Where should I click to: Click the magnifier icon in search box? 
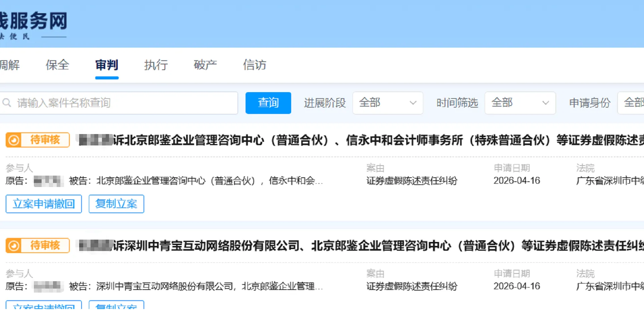coord(7,103)
